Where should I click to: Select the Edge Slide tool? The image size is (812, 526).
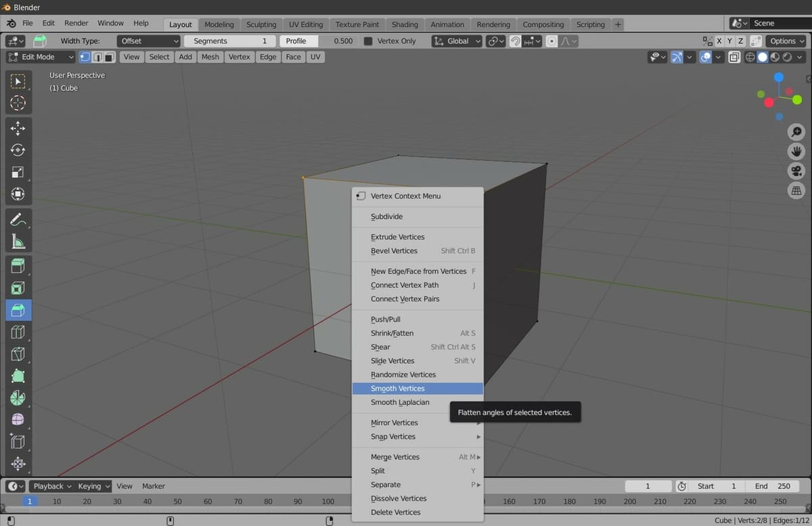(18, 442)
